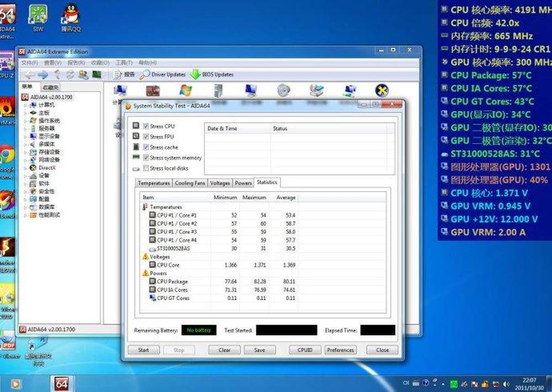Screen dimensions: 552x392
Task: Open Preferences in the stability test dialog
Action: pos(341,350)
